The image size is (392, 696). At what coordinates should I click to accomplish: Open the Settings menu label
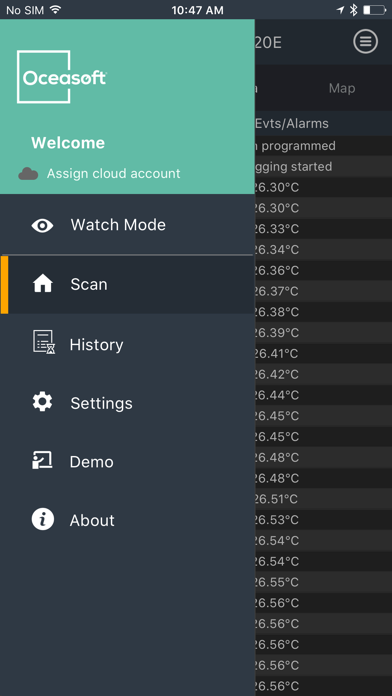coord(101,403)
